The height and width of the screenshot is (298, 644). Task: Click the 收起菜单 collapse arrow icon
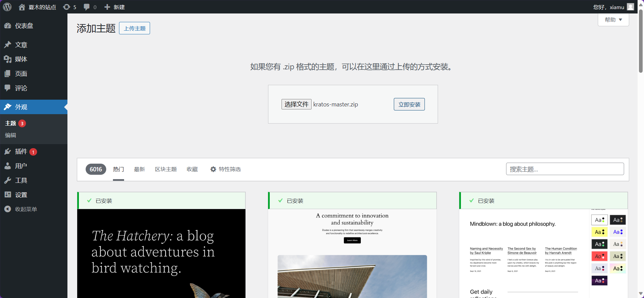[x=8, y=209]
